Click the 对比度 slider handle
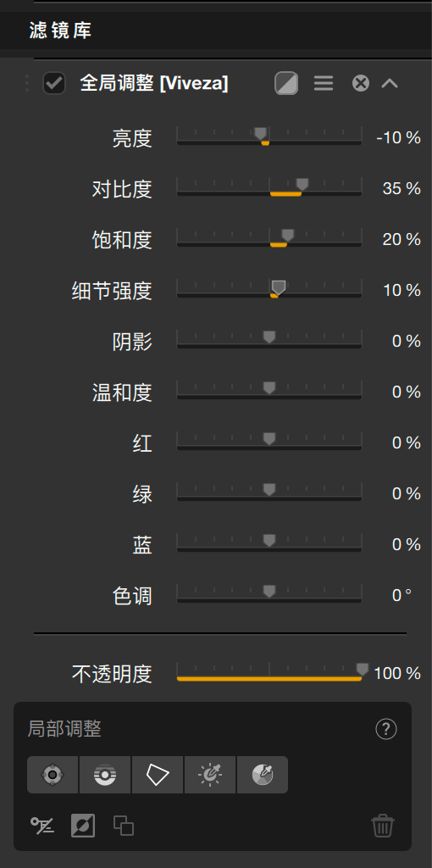 tap(302, 185)
